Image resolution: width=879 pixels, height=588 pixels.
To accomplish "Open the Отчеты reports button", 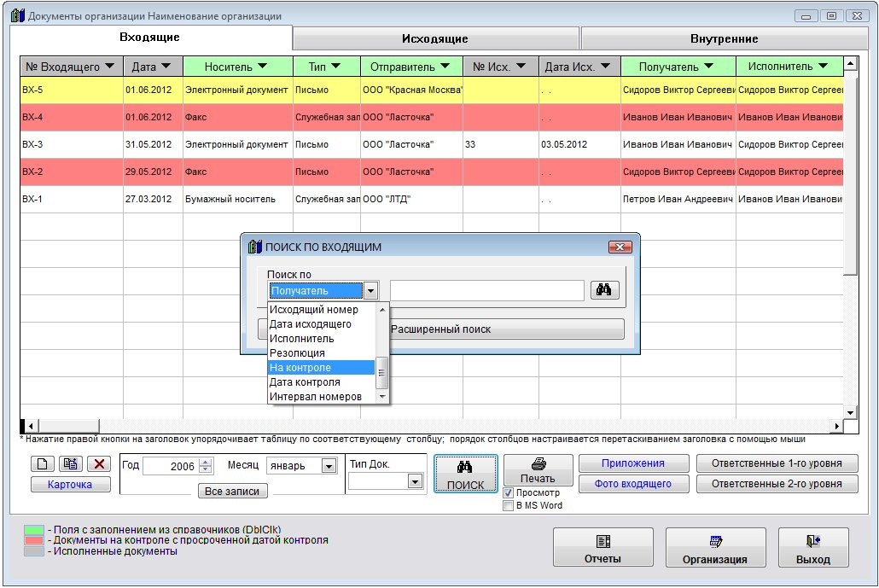I will pos(602,548).
